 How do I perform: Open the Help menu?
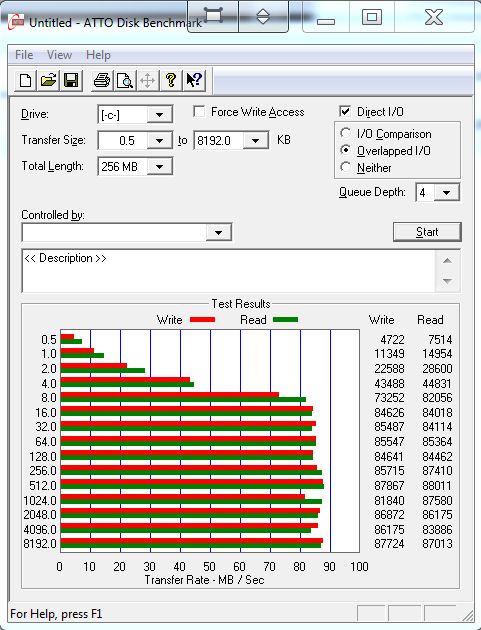point(98,55)
